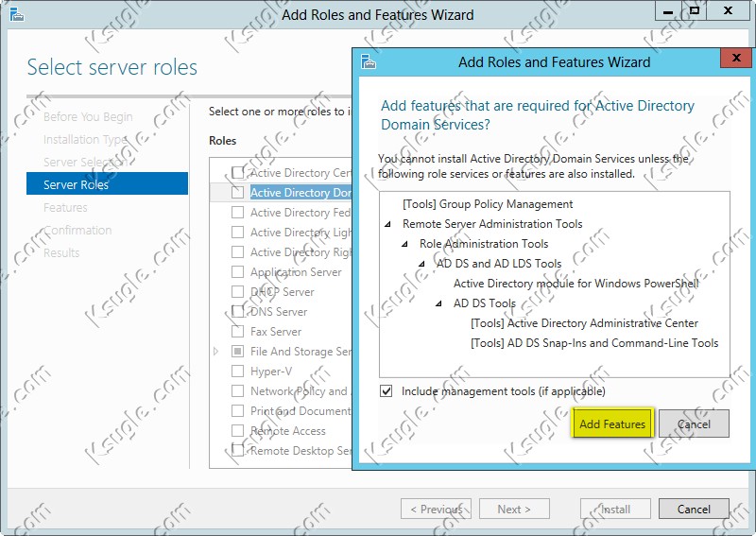Check the Active Directory Lightweight role

(238, 232)
